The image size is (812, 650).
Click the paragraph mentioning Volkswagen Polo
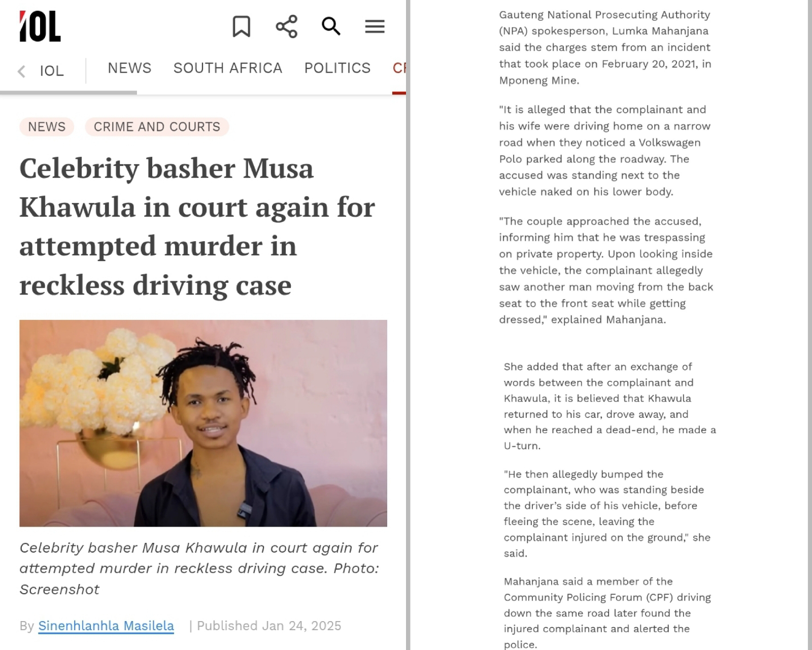(605, 151)
